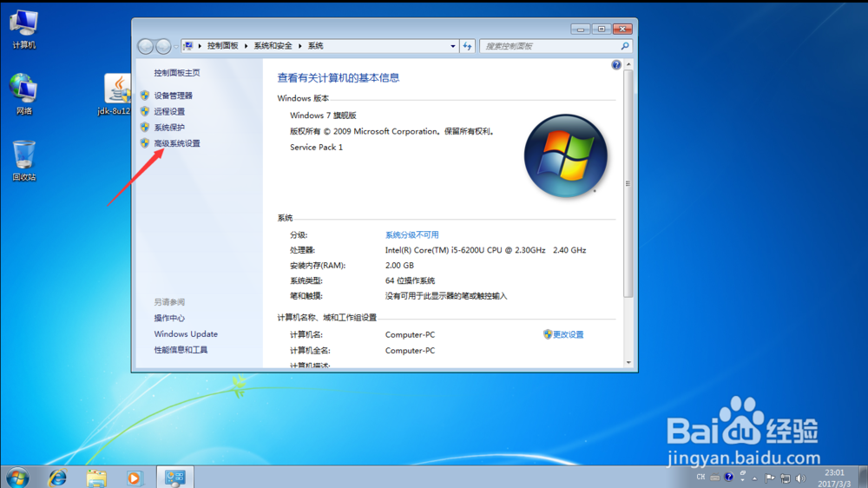The image size is (868, 488).
Task: Click the Windows 7 旗舰版 text
Action: click(x=323, y=115)
